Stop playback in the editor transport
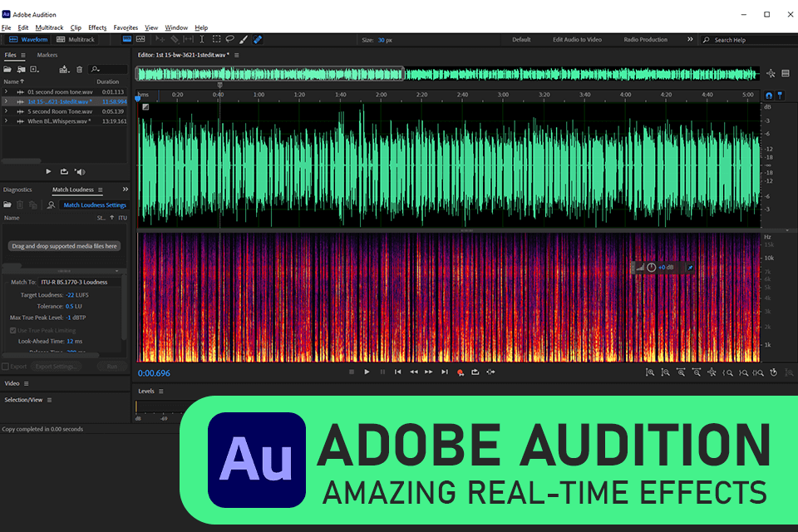Viewport: 798px width, 532px height. point(351,372)
